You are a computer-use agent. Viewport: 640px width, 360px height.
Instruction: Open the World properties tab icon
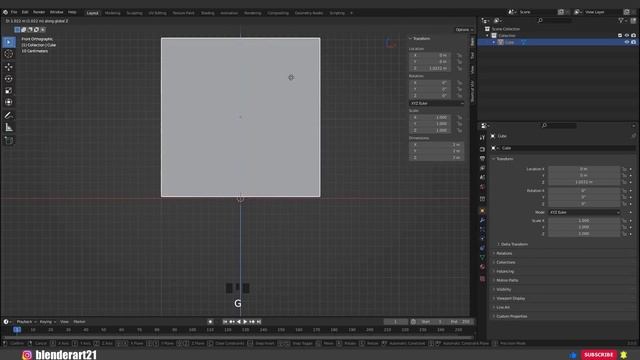(x=482, y=187)
